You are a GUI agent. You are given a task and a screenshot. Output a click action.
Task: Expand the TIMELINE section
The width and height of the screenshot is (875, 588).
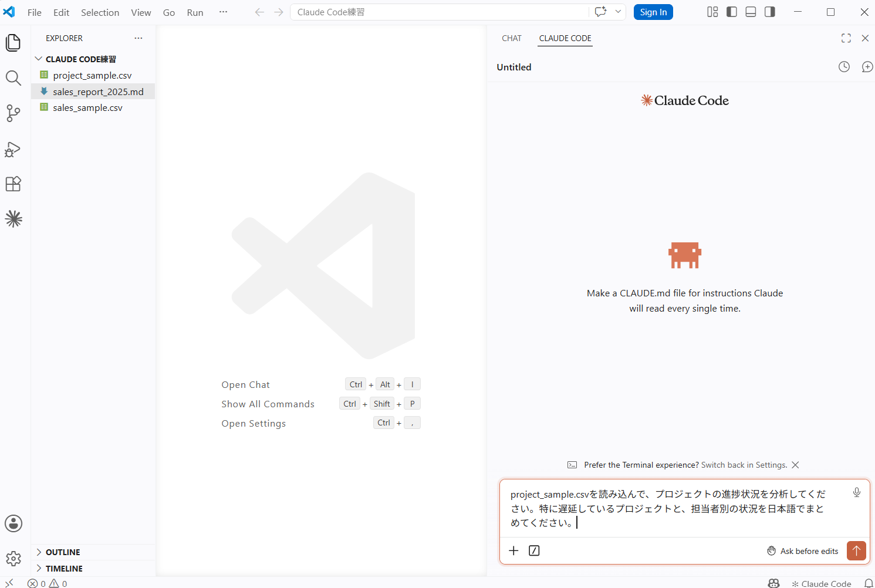[x=93, y=569]
